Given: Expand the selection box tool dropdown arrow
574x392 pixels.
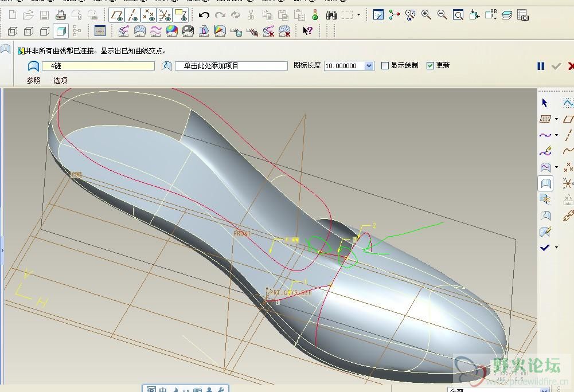Looking at the screenshot, I should click(x=359, y=15).
